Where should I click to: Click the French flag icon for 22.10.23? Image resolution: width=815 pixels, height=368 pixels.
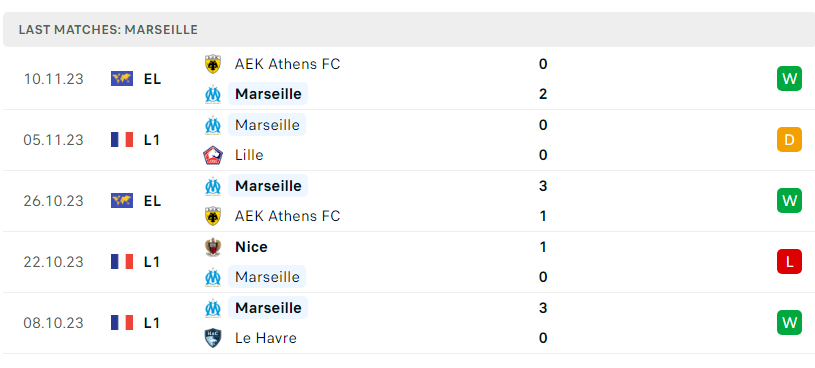click(122, 261)
